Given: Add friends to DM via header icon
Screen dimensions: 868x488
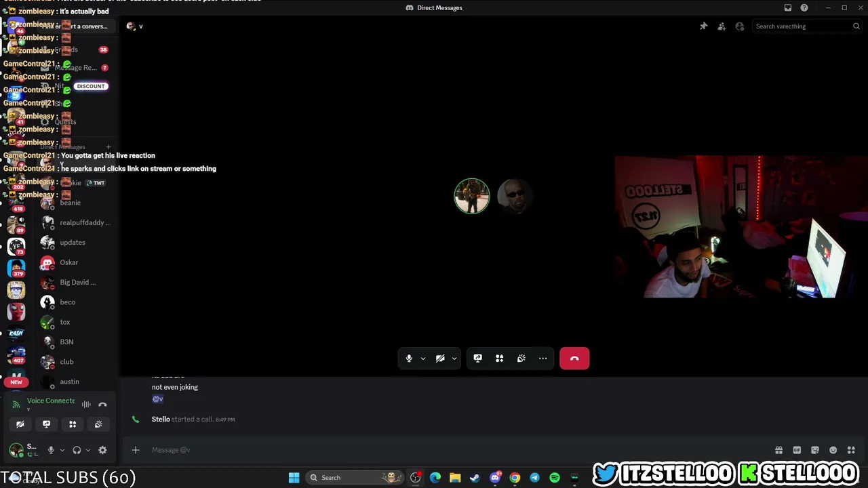Looking at the screenshot, I should 722,26.
